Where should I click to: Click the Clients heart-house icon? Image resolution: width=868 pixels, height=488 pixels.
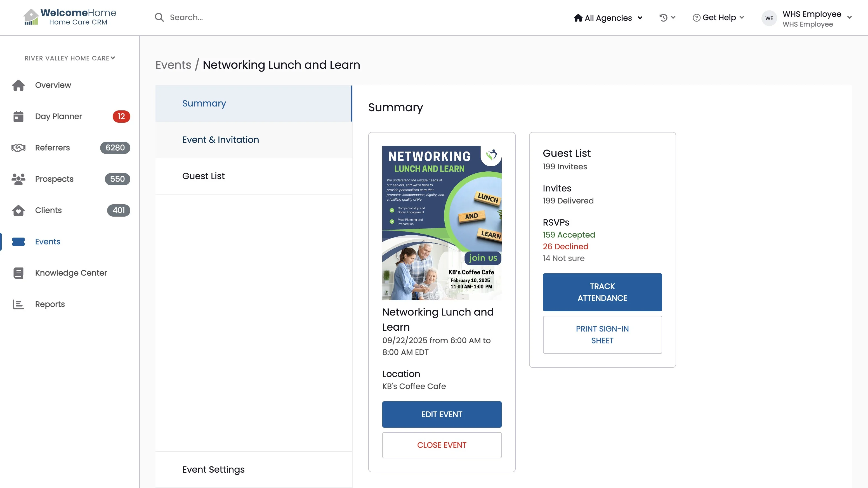(x=18, y=210)
